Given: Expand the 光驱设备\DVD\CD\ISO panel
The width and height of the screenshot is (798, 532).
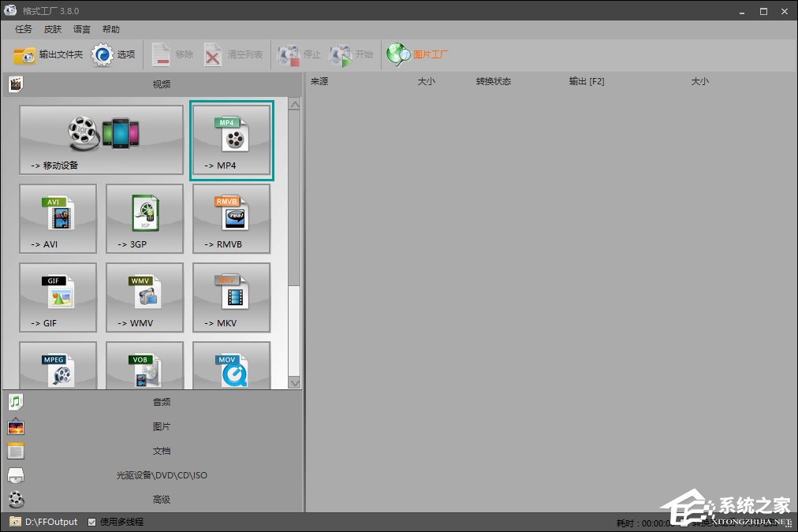Looking at the screenshot, I should click(161, 475).
